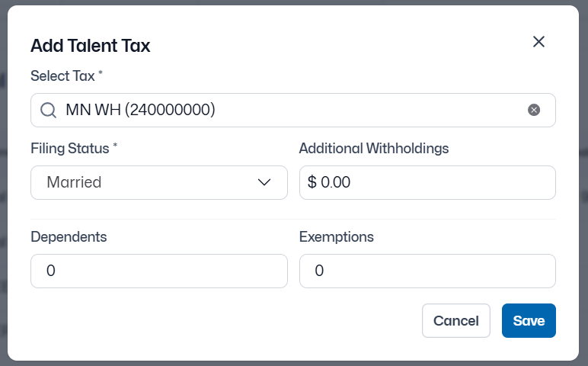
Task: Click into the Exemptions input field
Action: [x=427, y=271]
